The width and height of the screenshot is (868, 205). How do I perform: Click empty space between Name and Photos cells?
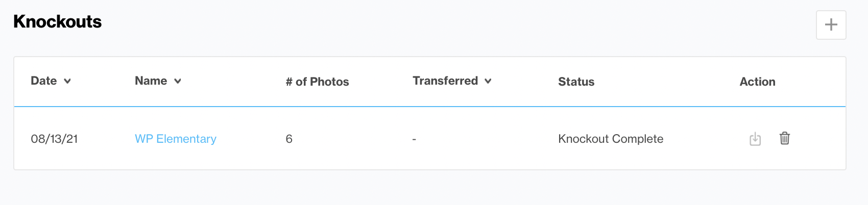click(x=250, y=139)
